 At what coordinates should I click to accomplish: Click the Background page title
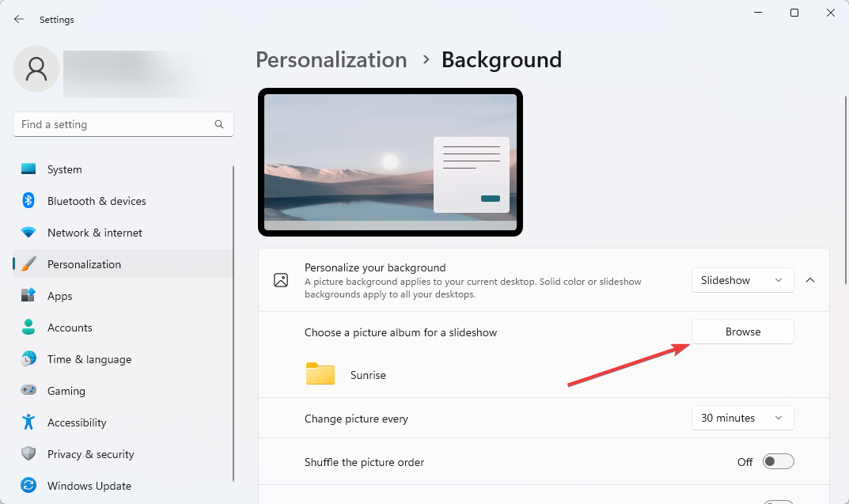click(502, 59)
